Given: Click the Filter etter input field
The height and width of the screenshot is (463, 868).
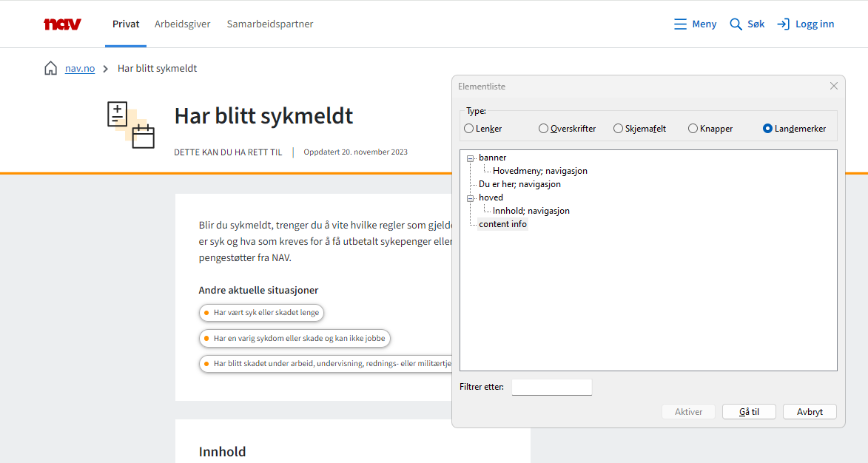Looking at the screenshot, I should point(551,387).
